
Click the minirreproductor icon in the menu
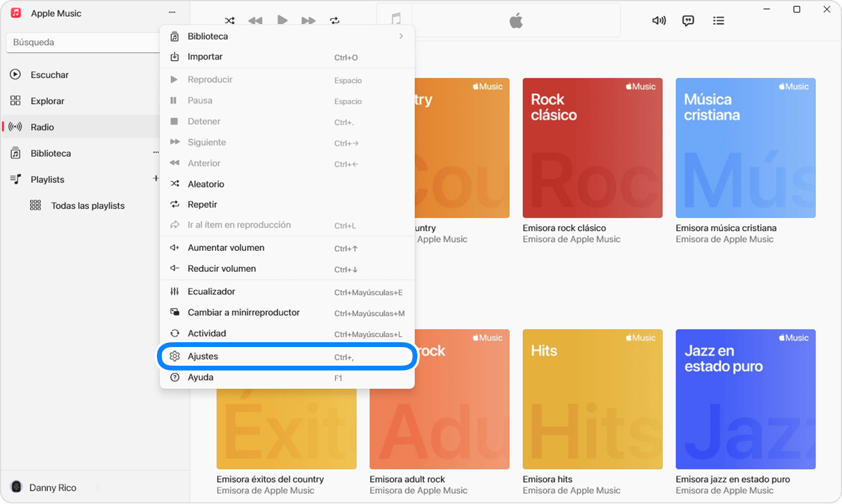[x=175, y=312]
